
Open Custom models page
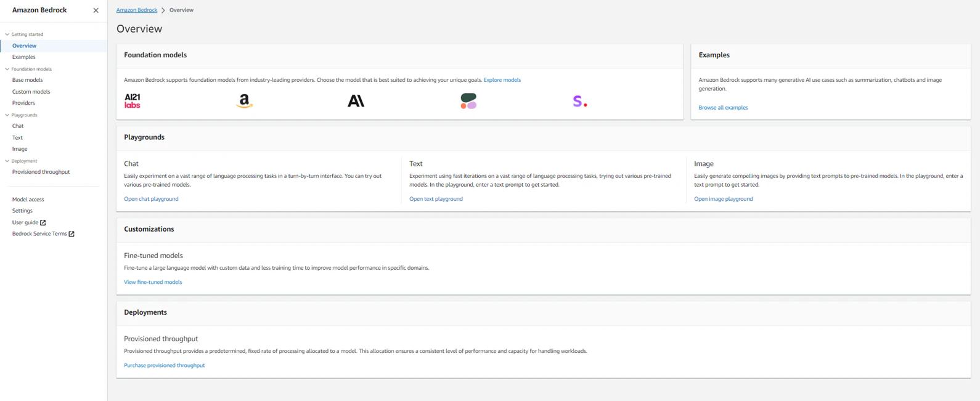coord(31,92)
